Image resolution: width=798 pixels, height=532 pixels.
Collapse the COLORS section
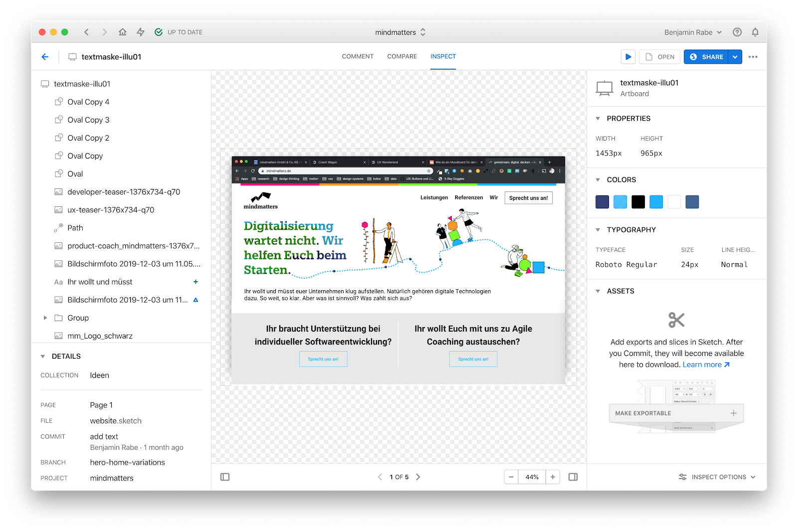[x=598, y=180]
